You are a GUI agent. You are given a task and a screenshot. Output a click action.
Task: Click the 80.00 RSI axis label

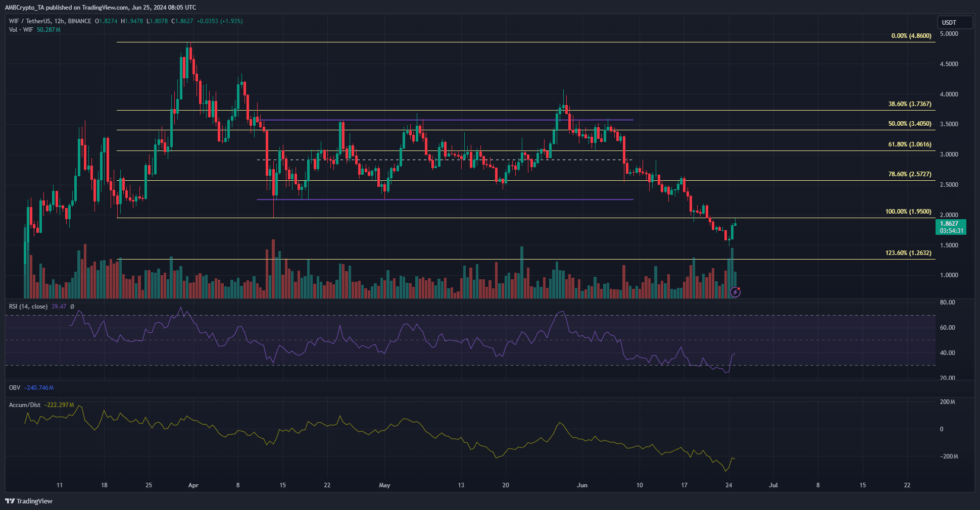947,302
